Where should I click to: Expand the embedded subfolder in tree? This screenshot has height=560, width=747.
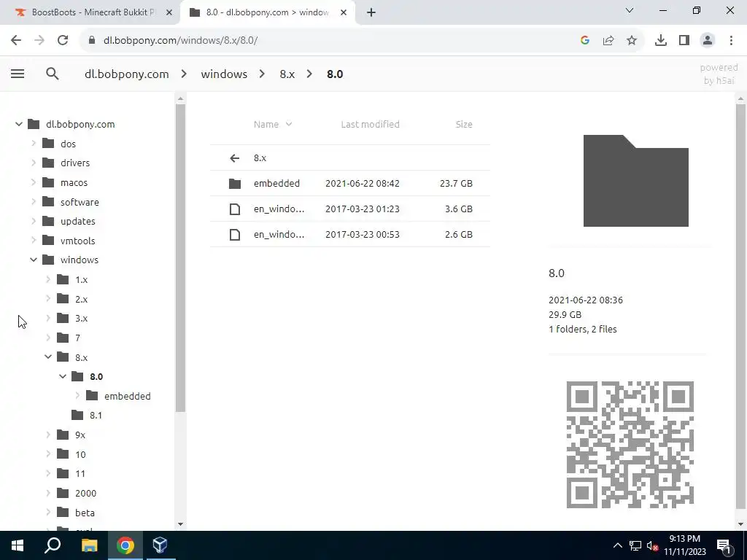[x=77, y=396]
